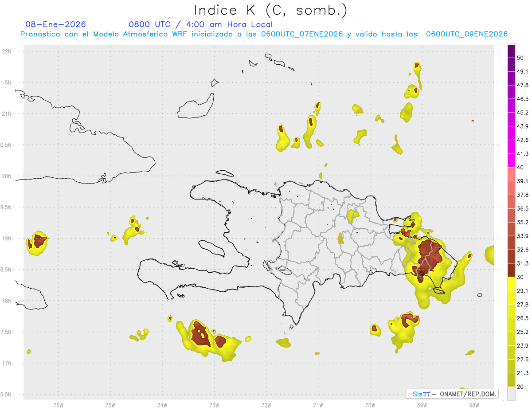Click the colorbar value '47.8'
The height and width of the screenshot is (411, 532).
[x=523, y=85]
